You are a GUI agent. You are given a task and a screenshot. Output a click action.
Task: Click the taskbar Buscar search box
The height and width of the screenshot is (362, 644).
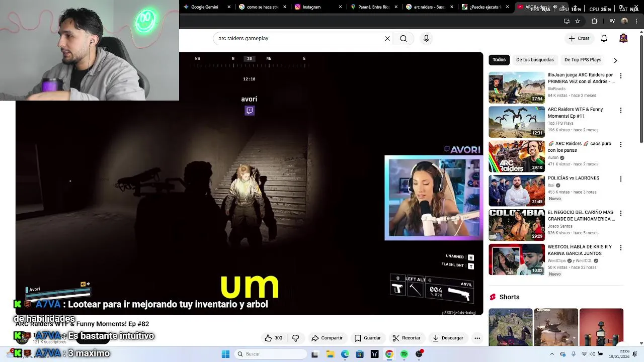click(271, 354)
